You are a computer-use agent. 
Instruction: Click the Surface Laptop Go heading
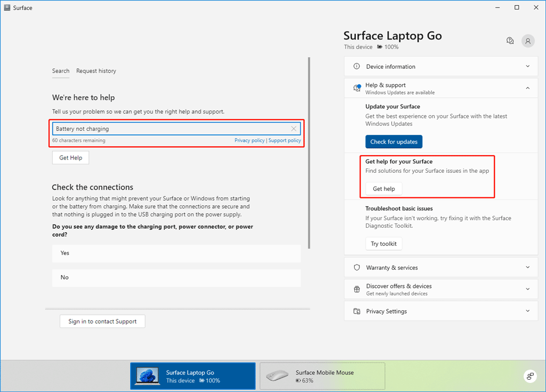pyautogui.click(x=392, y=36)
